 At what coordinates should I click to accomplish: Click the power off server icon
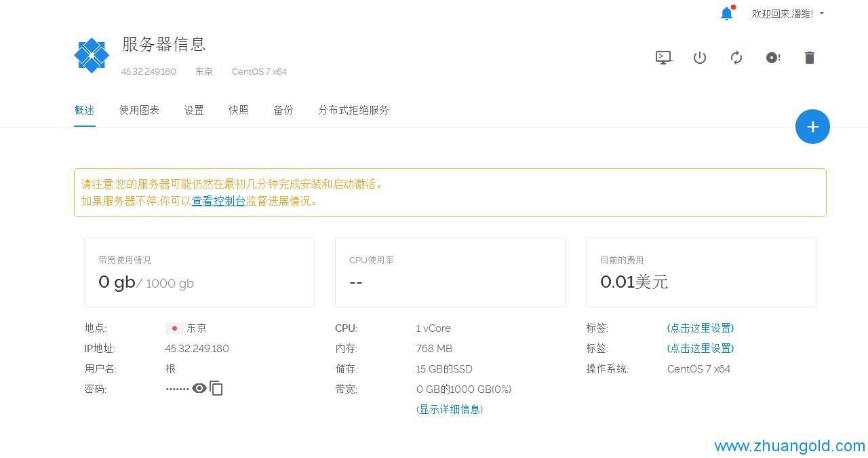700,58
